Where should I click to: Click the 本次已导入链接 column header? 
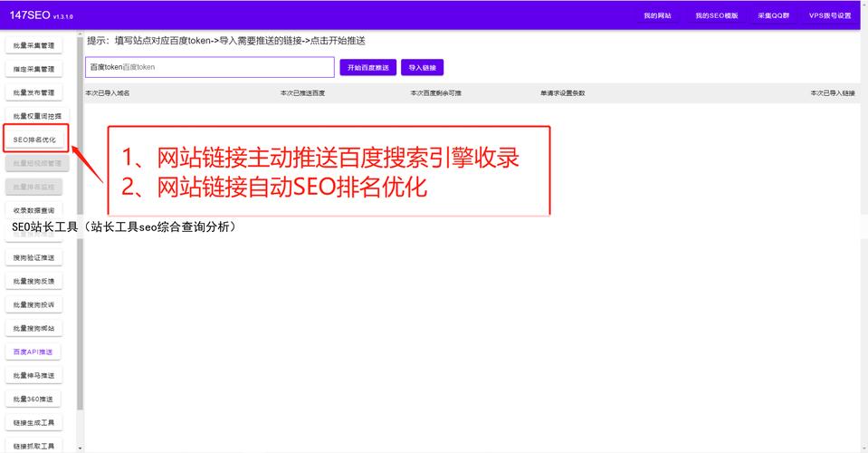pos(833,93)
